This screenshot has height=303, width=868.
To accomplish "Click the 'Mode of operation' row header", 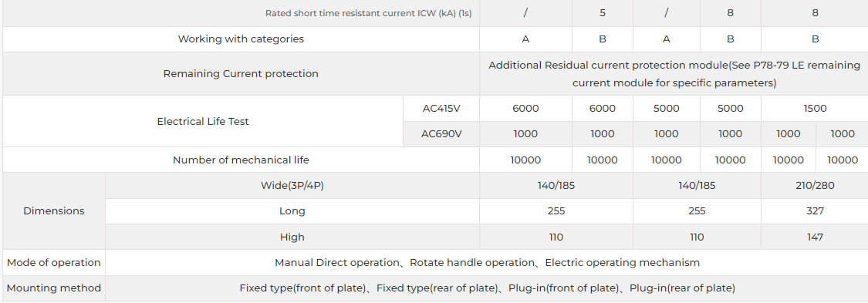I will coord(54,263).
